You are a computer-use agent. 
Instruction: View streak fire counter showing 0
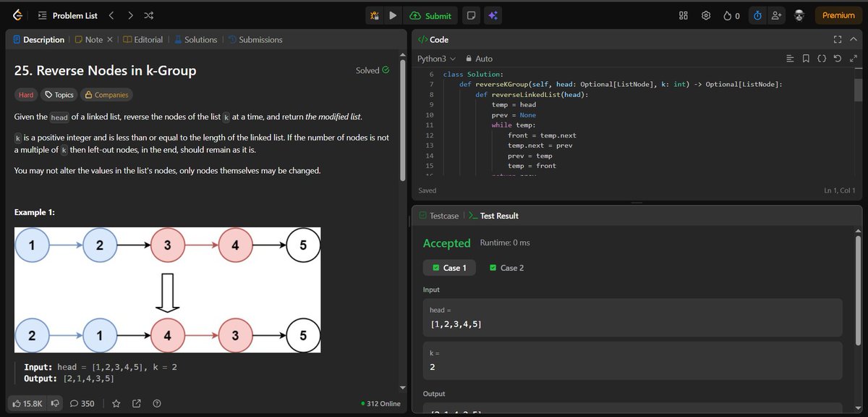(731, 15)
